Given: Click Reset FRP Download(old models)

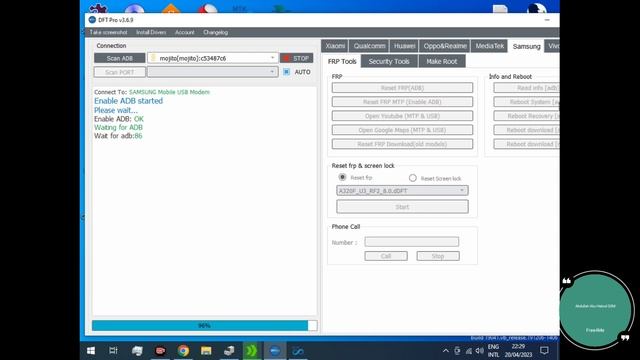Looking at the screenshot, I should point(402,144).
